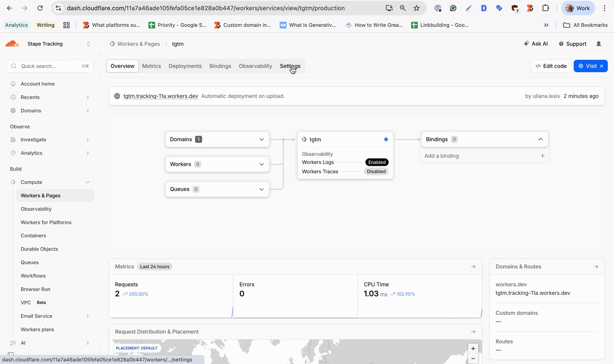Open the Support menu

click(573, 44)
